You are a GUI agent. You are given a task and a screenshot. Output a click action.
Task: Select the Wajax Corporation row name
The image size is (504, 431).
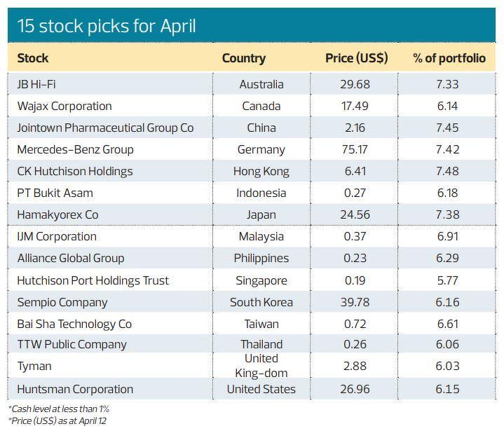click(x=64, y=106)
